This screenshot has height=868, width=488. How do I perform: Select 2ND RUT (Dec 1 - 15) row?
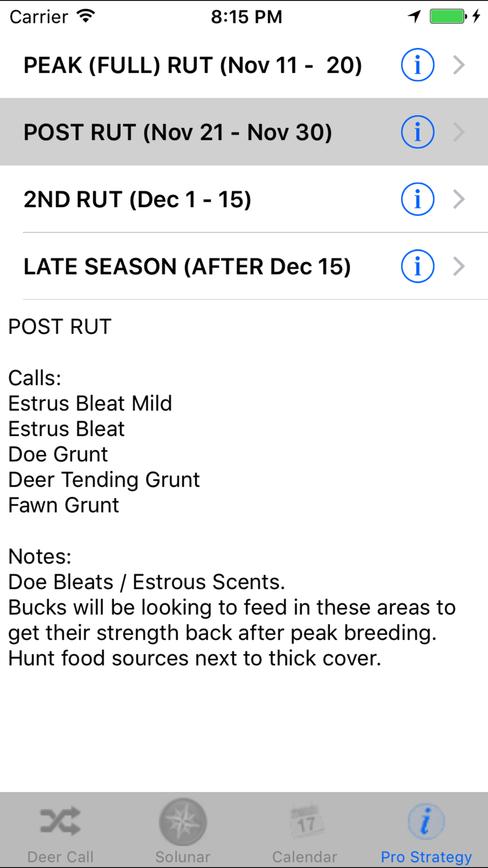tap(244, 199)
